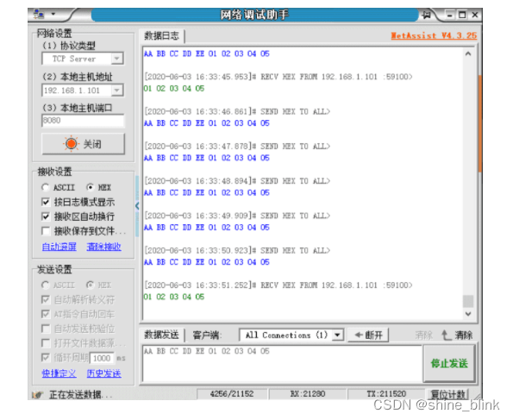This screenshot has height=420, width=513.
Task: Click the log scrollbar thumb
Action: [468, 301]
